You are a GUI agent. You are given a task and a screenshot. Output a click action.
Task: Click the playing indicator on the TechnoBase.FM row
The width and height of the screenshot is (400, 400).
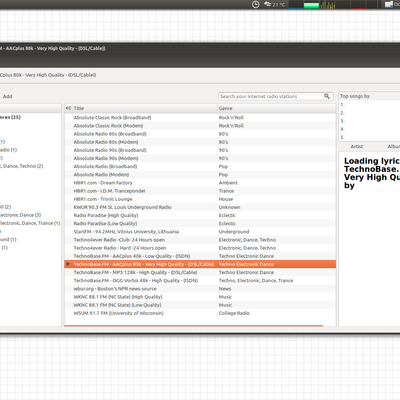(x=68, y=264)
